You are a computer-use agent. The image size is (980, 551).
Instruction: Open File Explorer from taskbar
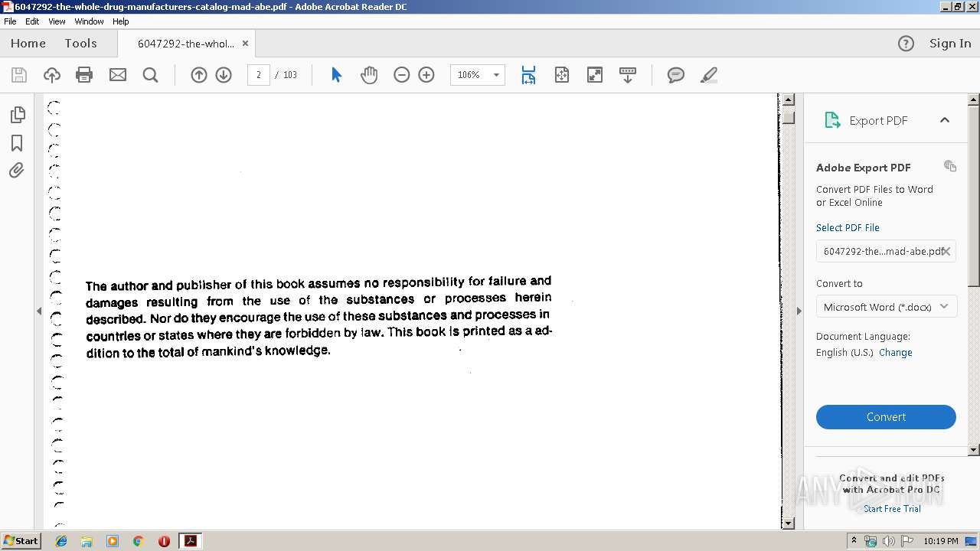click(87, 541)
